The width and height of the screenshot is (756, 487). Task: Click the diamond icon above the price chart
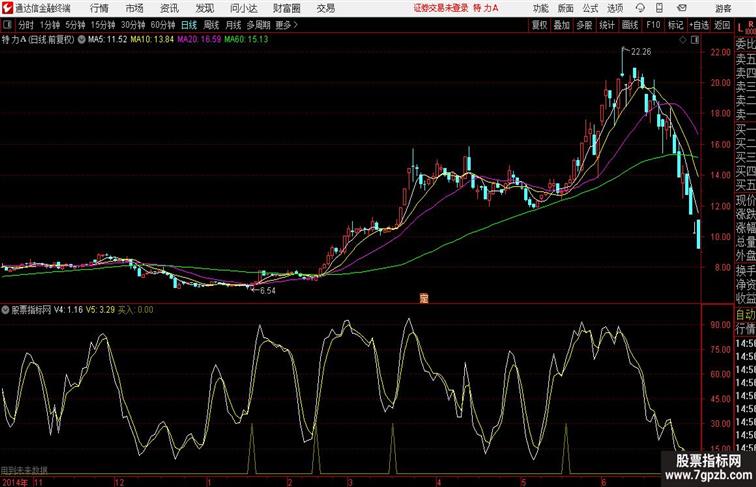tap(683, 40)
